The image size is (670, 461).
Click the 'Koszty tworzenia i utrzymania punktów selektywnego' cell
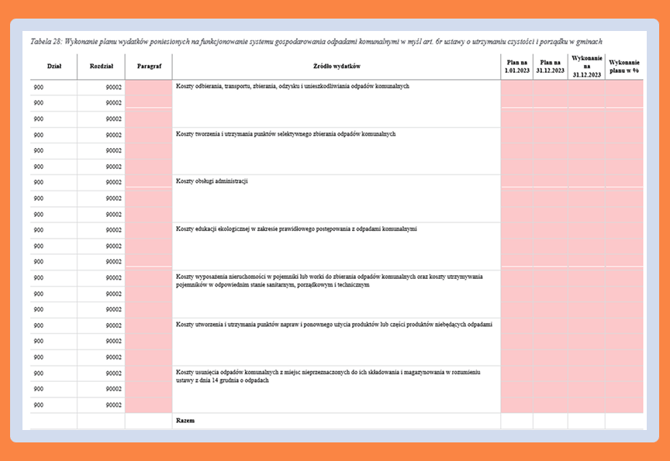[285, 134]
